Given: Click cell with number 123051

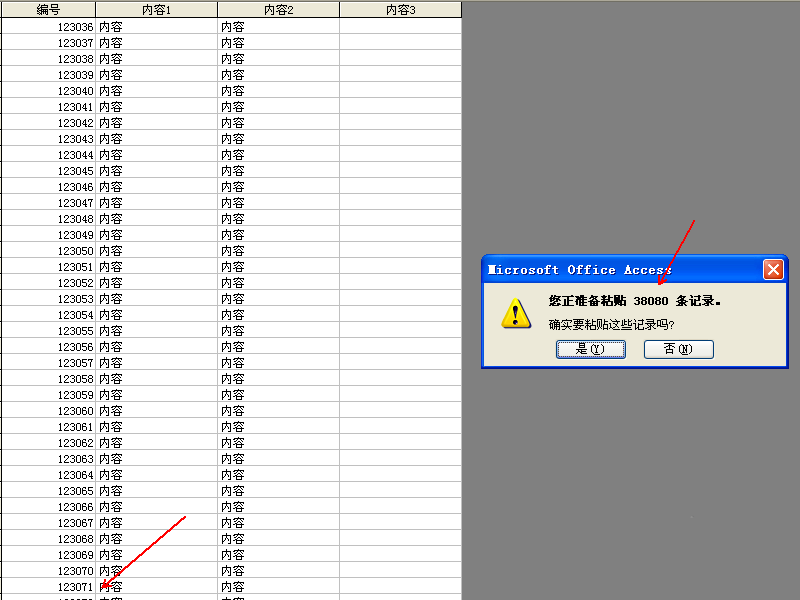Looking at the screenshot, I should 48,267.
